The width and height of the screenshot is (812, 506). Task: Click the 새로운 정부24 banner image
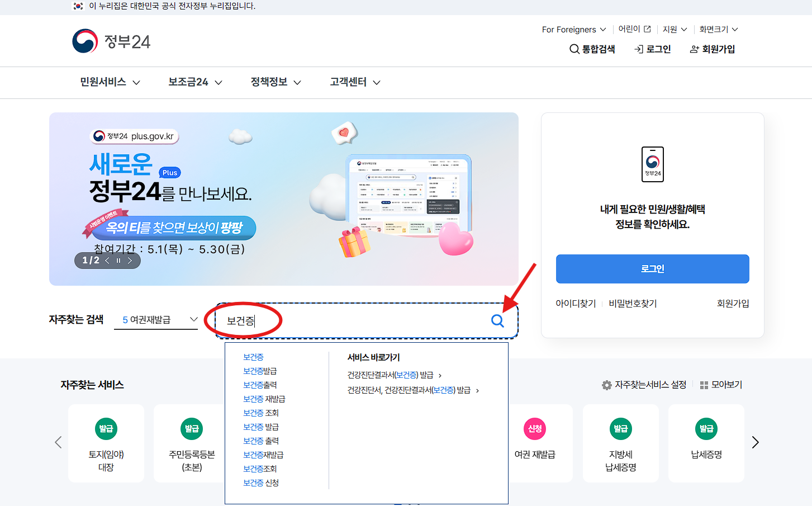284,199
